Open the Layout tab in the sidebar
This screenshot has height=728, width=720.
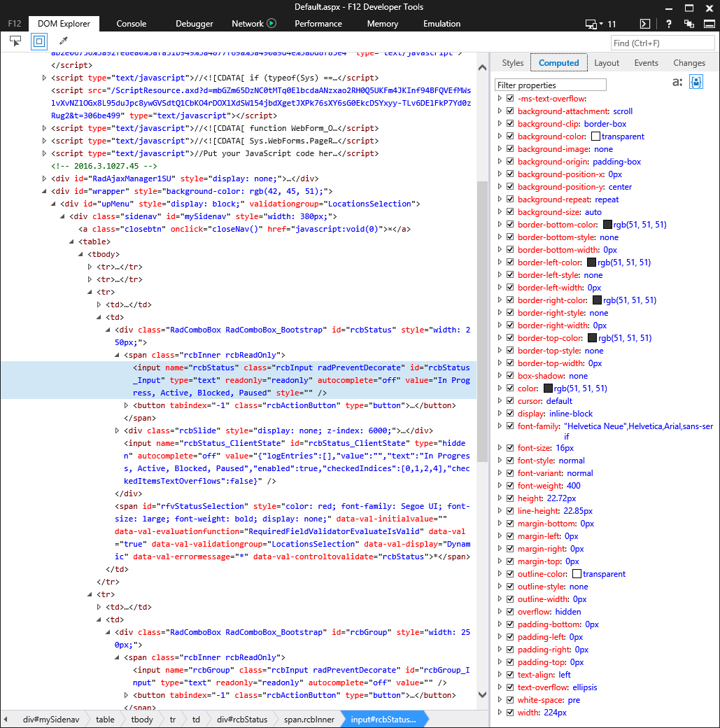607,63
